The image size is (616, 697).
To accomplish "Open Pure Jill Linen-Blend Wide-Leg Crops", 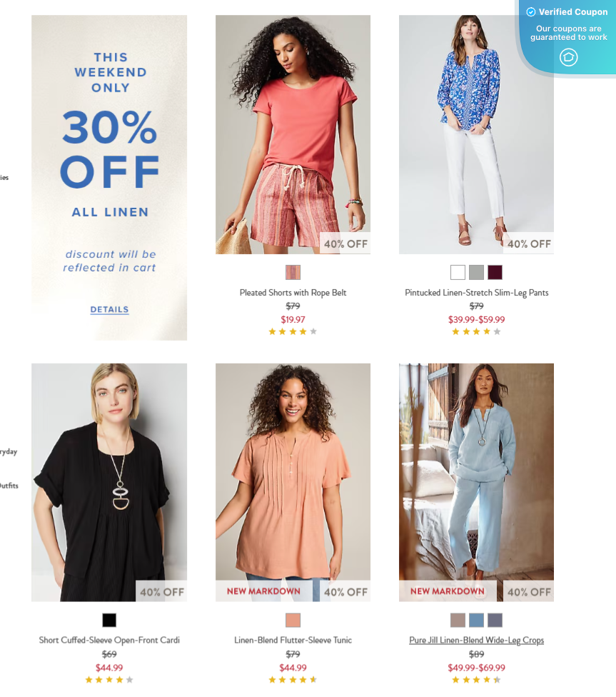I will (476, 640).
